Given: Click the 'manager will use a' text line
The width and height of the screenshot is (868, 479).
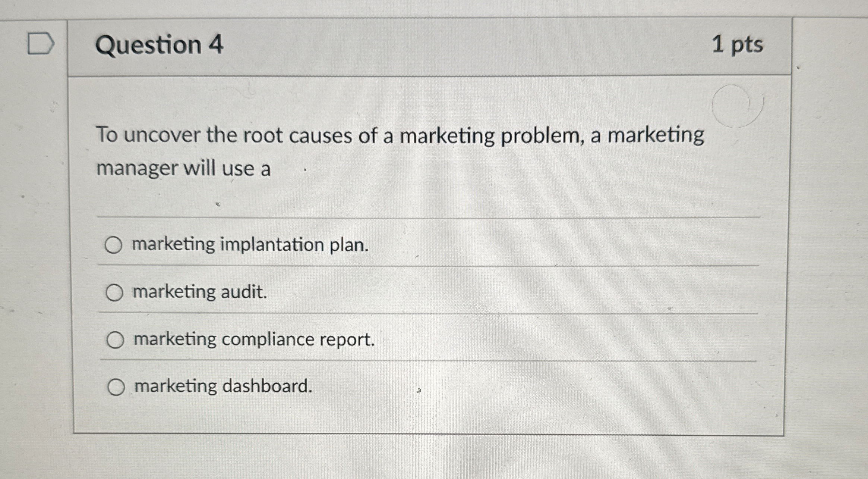Looking at the screenshot, I should tap(183, 168).
